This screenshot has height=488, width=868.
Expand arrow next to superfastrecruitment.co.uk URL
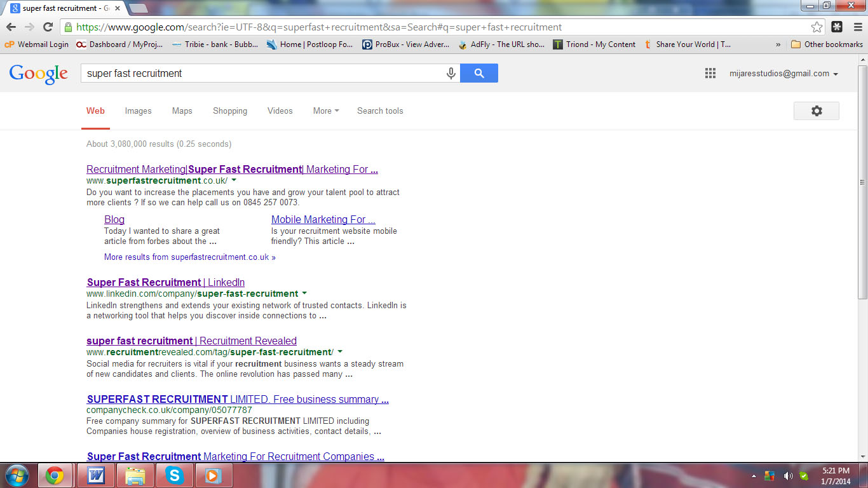click(234, 180)
